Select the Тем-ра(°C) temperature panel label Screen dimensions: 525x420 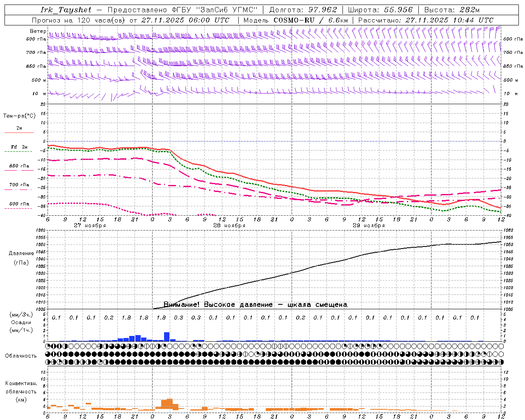(19, 116)
